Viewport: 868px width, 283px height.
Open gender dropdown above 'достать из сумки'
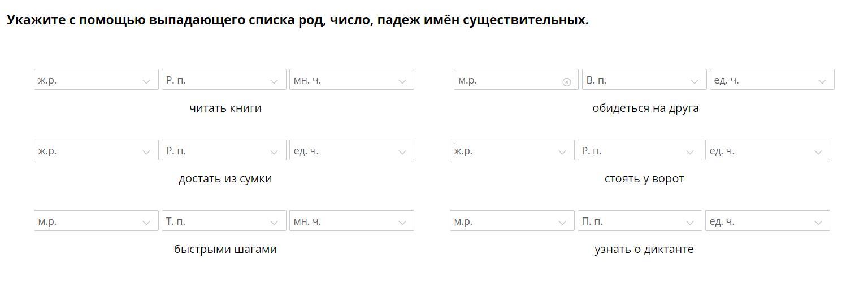(x=96, y=150)
